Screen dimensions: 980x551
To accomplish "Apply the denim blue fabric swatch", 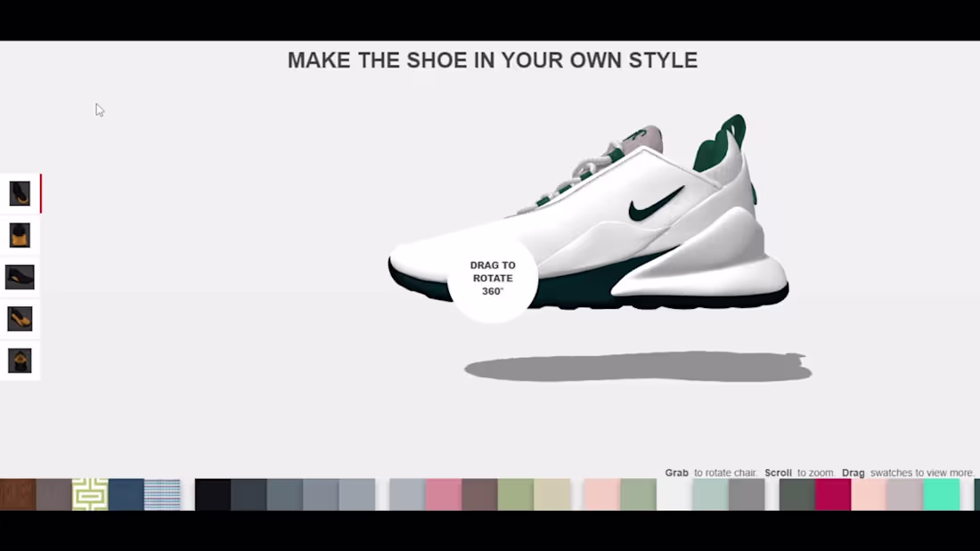I will pos(127,496).
